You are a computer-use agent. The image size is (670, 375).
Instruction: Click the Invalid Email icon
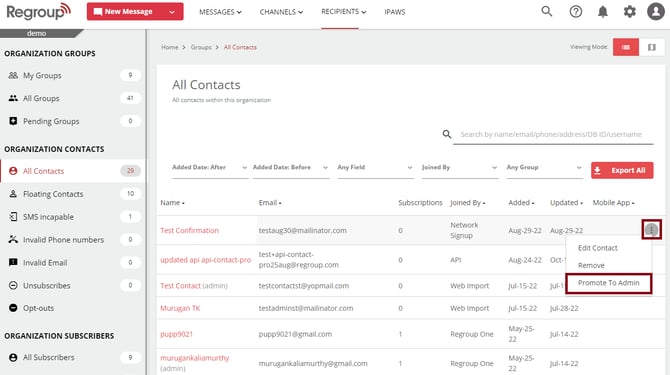tap(13, 262)
